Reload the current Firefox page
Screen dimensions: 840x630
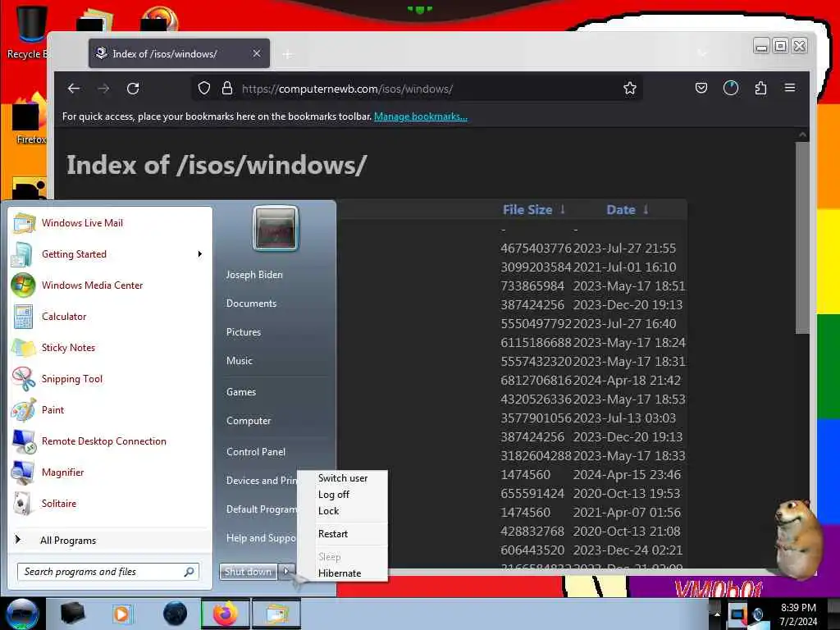[133, 89]
